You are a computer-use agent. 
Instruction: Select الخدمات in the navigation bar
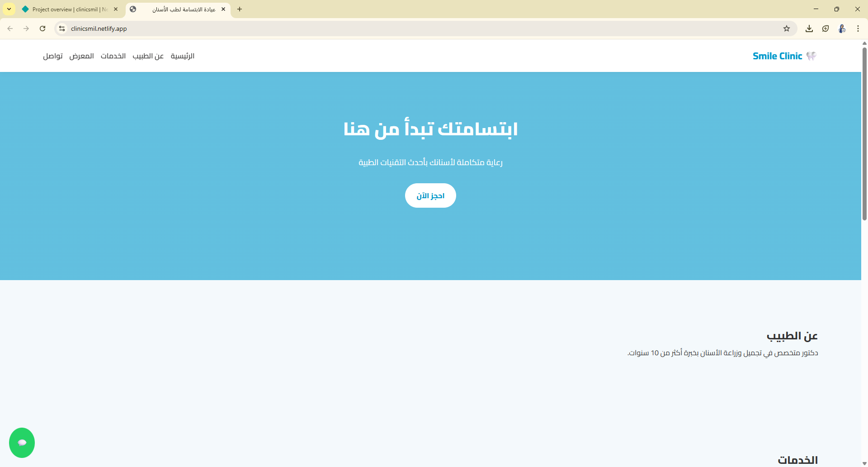[x=113, y=56]
